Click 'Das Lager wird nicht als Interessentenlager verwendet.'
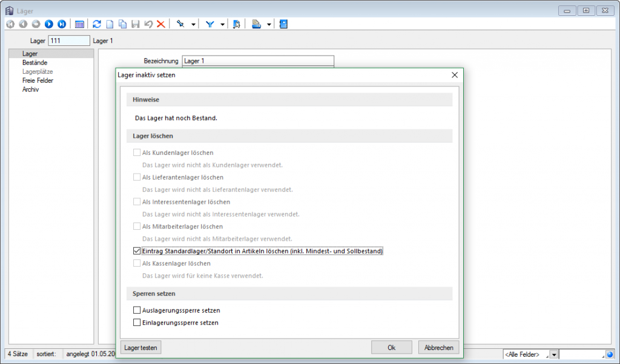620x364 pixels. click(x=220, y=214)
